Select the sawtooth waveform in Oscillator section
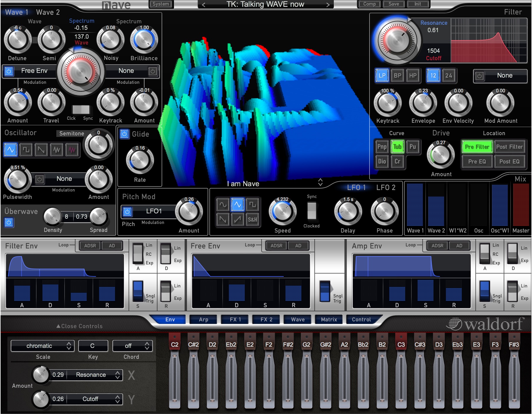 pyautogui.click(x=41, y=150)
